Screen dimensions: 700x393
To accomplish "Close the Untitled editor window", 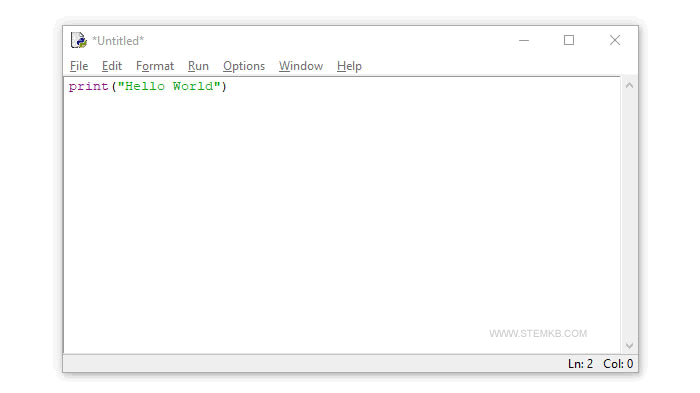I will [615, 40].
